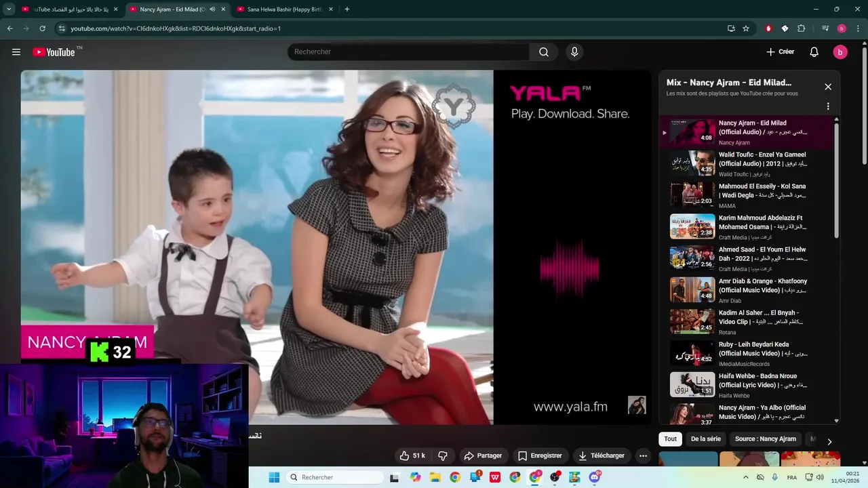Switch to the first YouTube Arabic tab
This screenshot has width=868, height=488.
(x=70, y=9)
